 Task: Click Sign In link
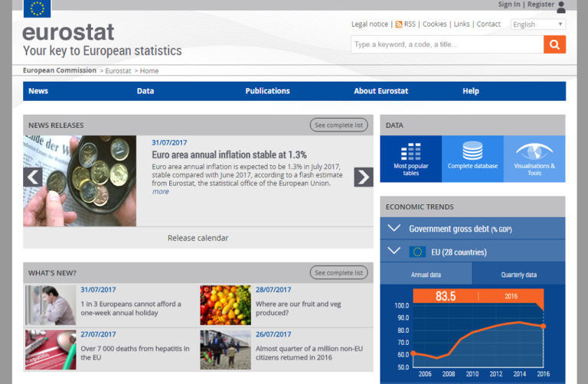click(509, 5)
